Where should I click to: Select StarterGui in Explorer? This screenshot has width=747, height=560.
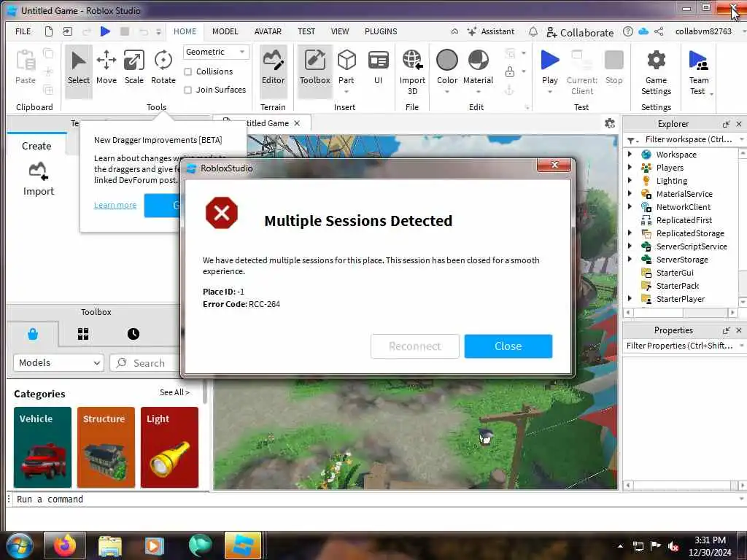click(675, 273)
